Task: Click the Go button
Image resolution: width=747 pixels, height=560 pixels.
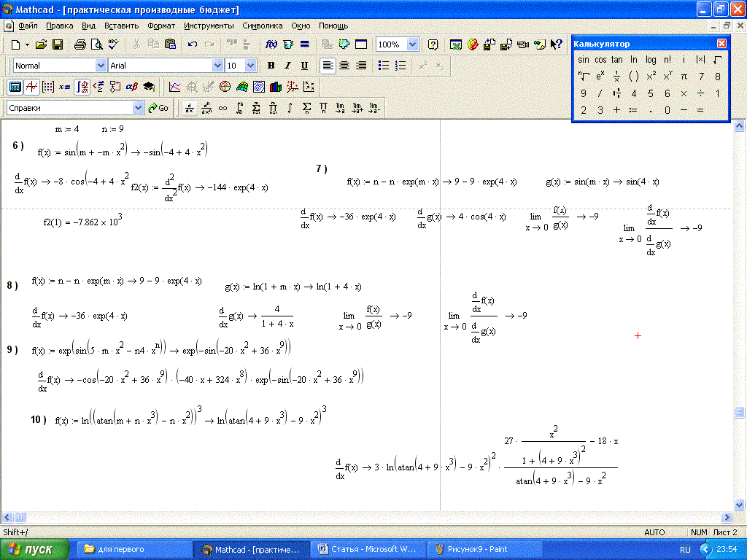Action: coord(158,108)
